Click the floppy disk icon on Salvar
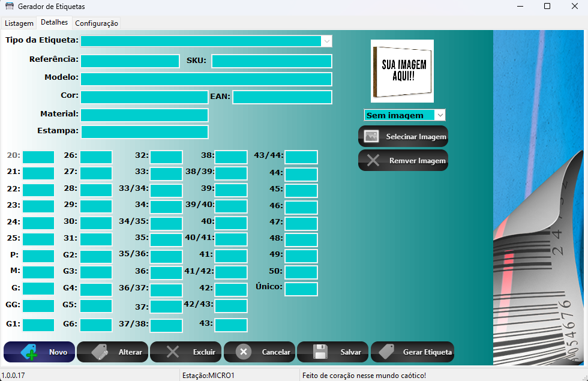The width and height of the screenshot is (588, 381). point(320,352)
